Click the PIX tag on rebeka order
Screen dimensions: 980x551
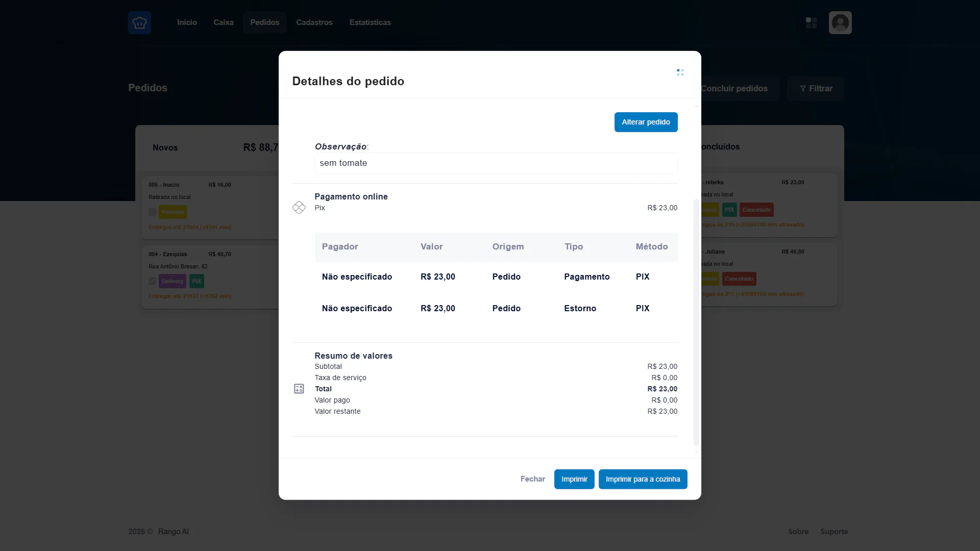click(729, 210)
